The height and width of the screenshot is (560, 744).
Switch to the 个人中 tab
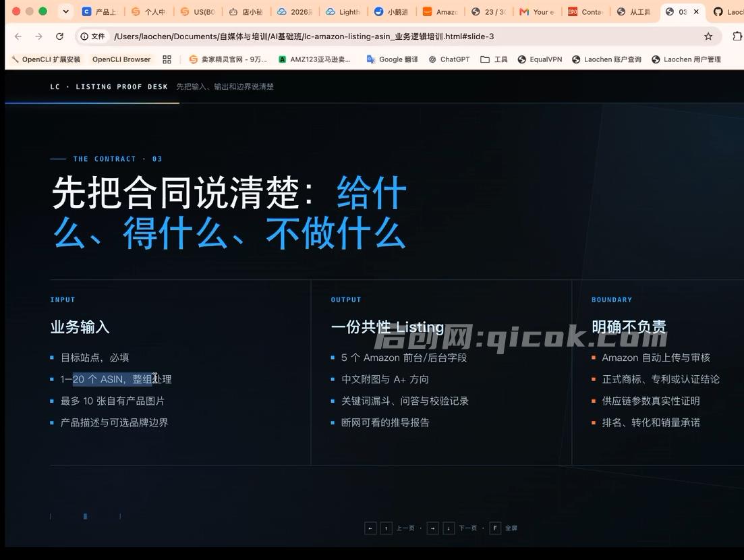pos(149,12)
